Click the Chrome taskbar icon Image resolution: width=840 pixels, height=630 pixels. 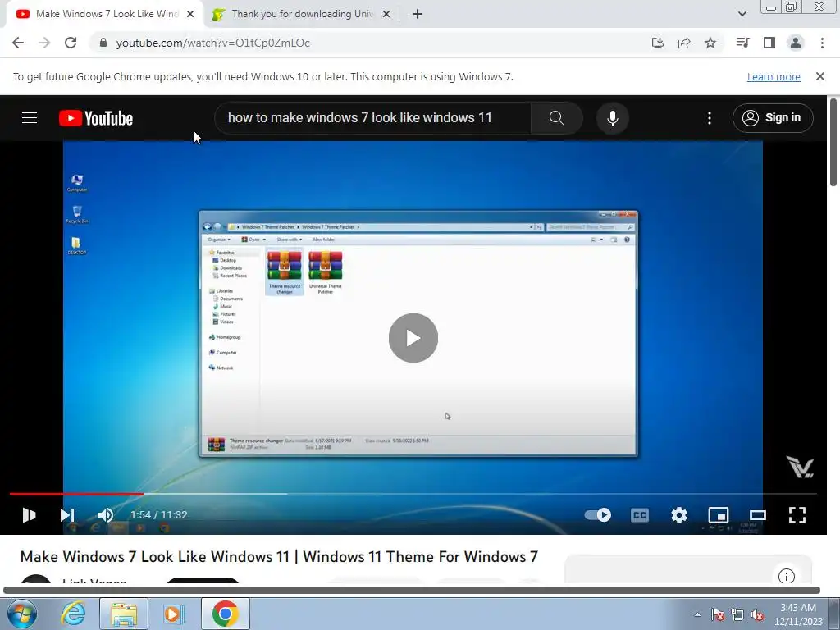[x=225, y=614]
